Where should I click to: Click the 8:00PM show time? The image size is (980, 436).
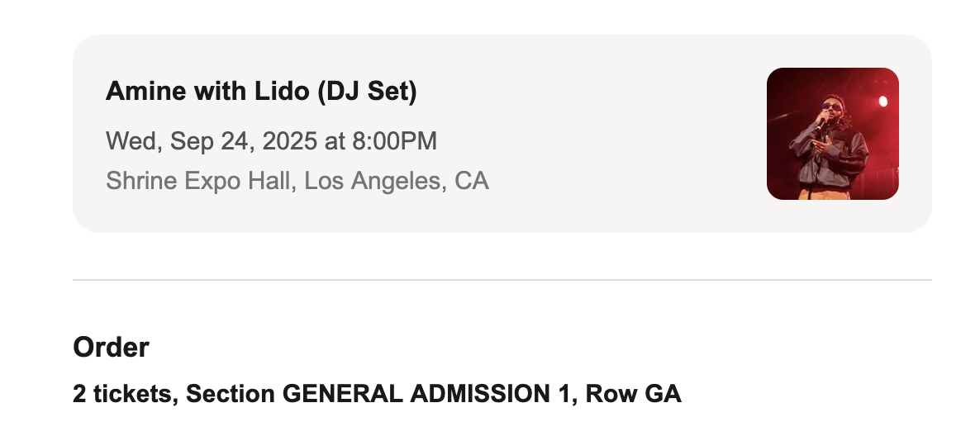(x=394, y=141)
